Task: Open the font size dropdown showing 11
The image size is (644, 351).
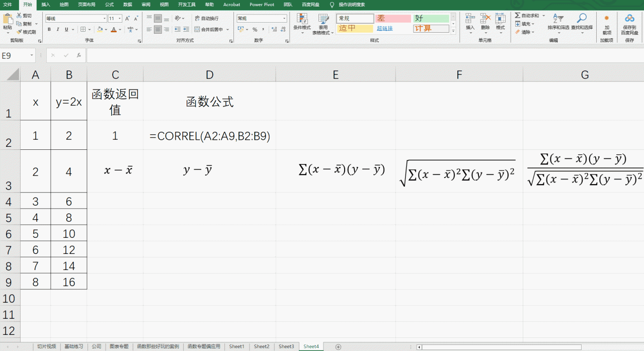Action: pos(119,18)
